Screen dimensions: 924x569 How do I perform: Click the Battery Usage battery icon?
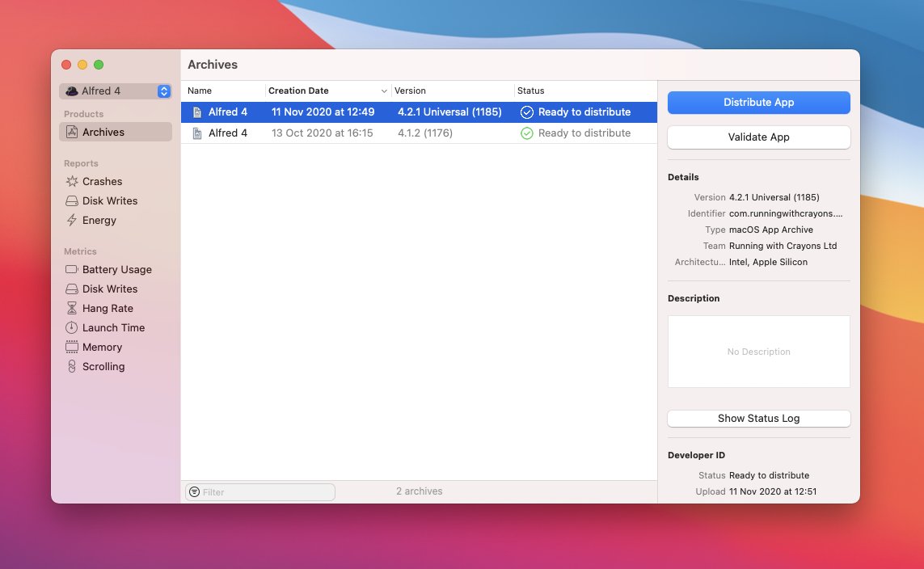[72, 269]
